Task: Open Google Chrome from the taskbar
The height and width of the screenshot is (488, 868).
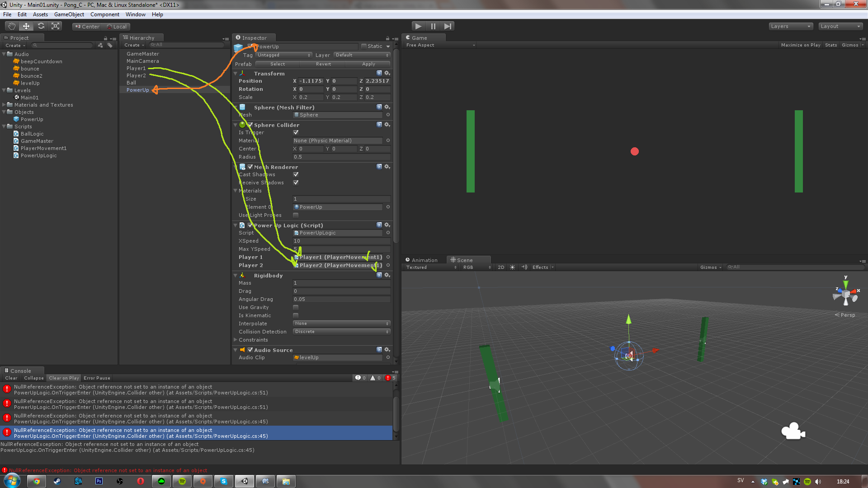Action: coord(37,481)
